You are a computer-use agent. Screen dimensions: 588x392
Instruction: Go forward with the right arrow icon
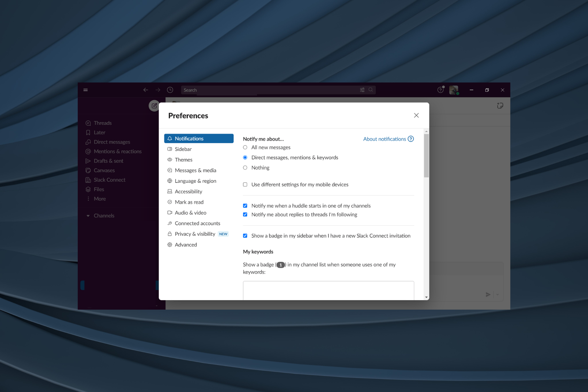coord(158,90)
